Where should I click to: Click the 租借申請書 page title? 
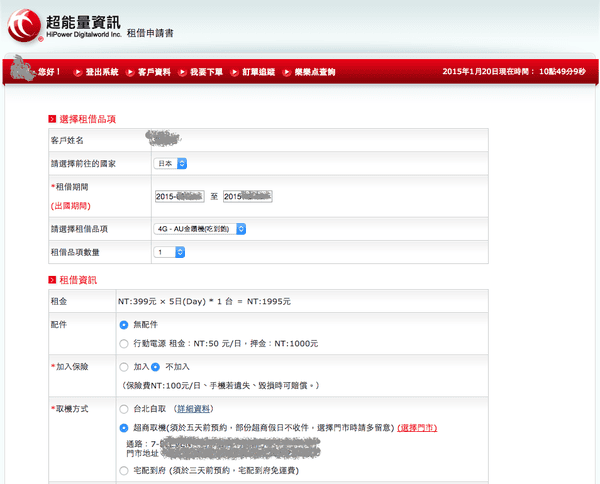pyautogui.click(x=150, y=33)
